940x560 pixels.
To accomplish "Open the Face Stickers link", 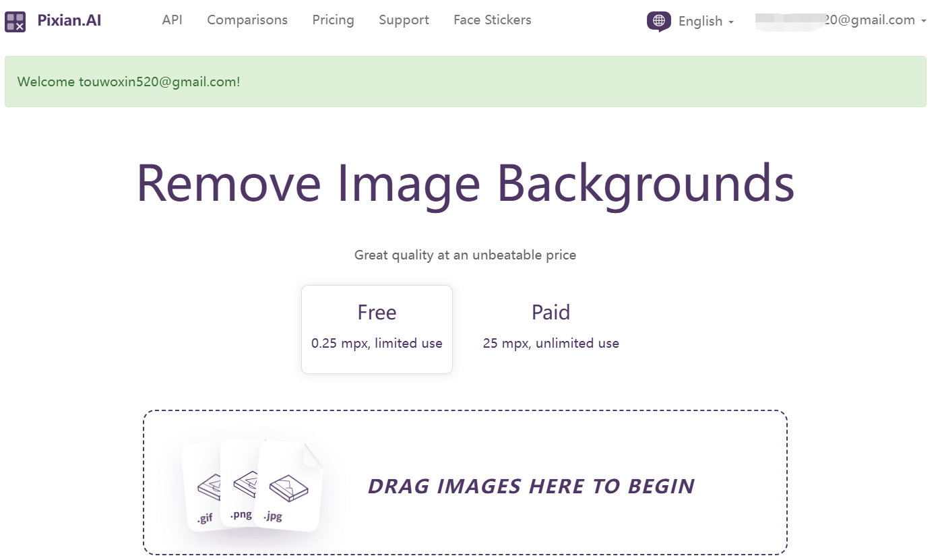I will (x=492, y=20).
